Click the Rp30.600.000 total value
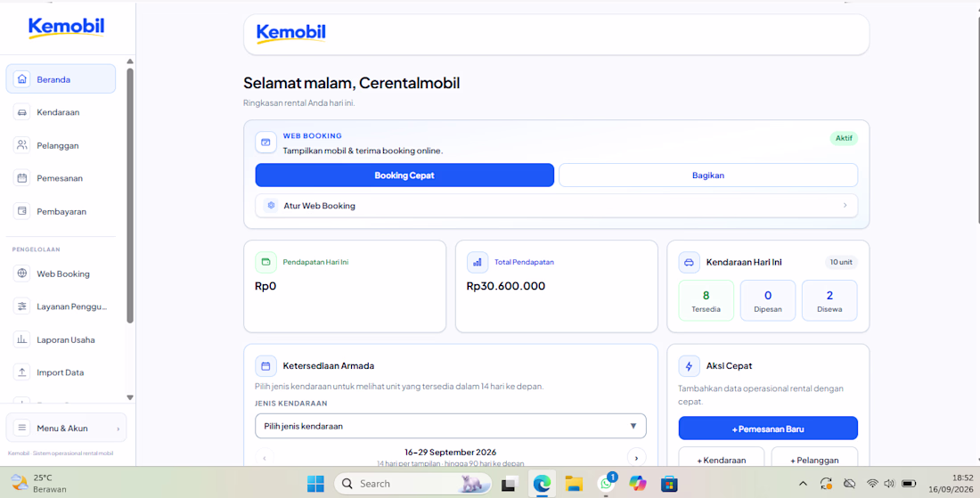 point(506,286)
